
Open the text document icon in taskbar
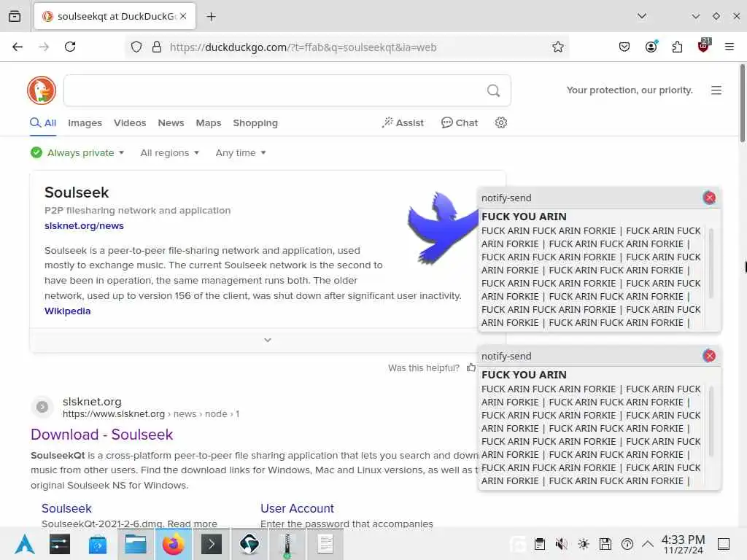pos(325,544)
